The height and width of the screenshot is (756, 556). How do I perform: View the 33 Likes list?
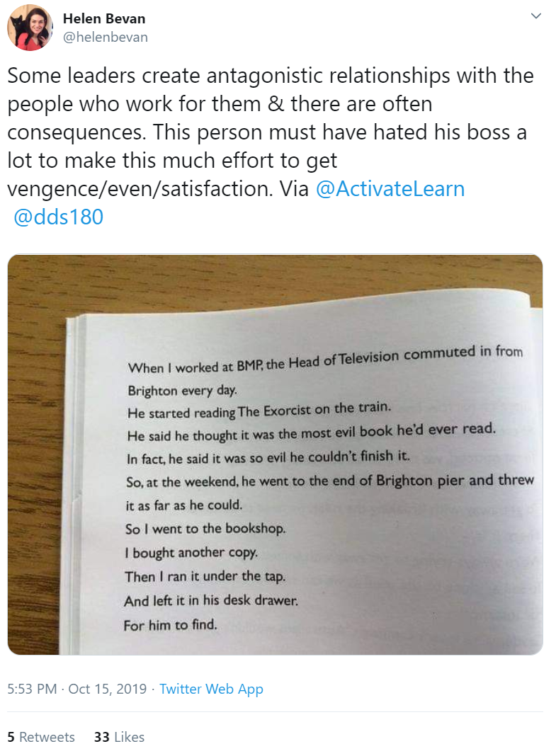click(119, 737)
